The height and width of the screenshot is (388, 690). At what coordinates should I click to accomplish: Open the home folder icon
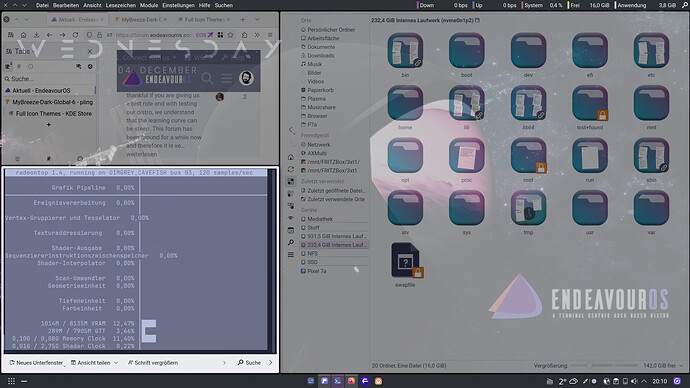pos(405,103)
